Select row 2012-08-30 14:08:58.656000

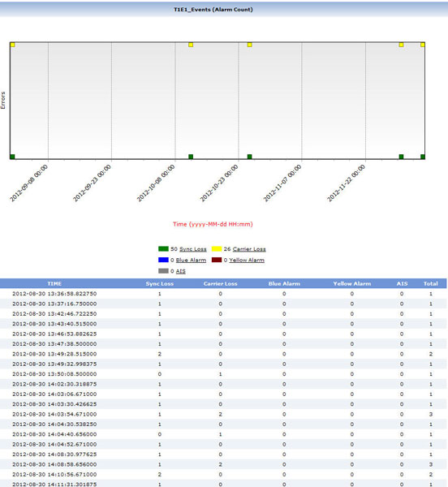point(223,464)
